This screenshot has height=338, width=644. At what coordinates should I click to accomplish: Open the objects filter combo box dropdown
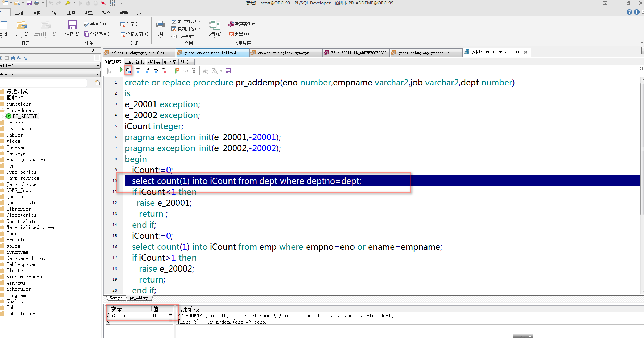tap(98, 74)
